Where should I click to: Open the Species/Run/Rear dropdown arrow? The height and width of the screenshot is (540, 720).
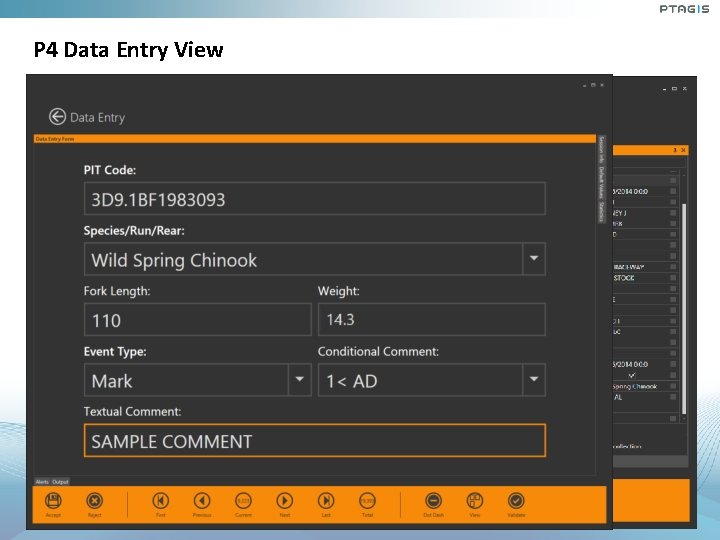coord(534,259)
